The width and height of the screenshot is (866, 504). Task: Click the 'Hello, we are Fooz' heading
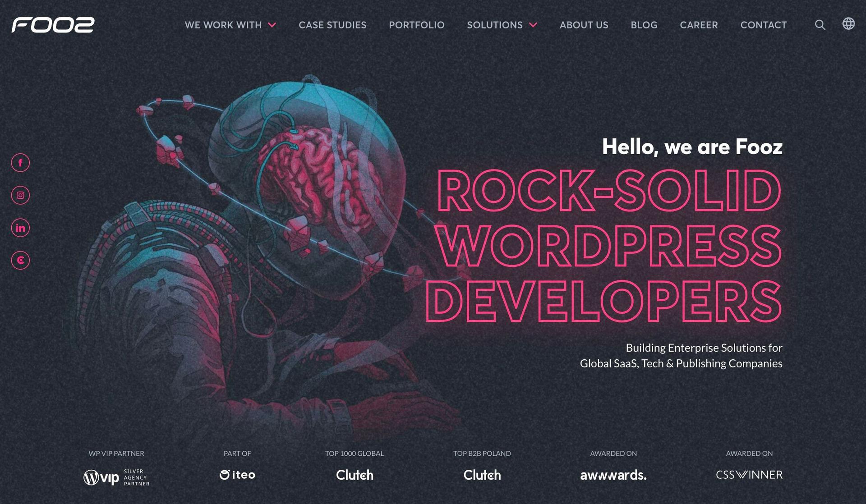click(692, 147)
